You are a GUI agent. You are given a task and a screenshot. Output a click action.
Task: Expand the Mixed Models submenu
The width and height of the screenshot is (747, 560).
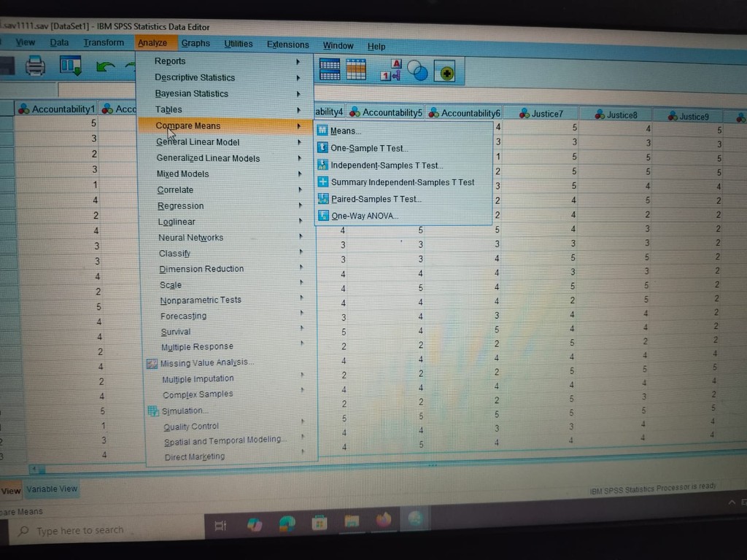[226, 174]
